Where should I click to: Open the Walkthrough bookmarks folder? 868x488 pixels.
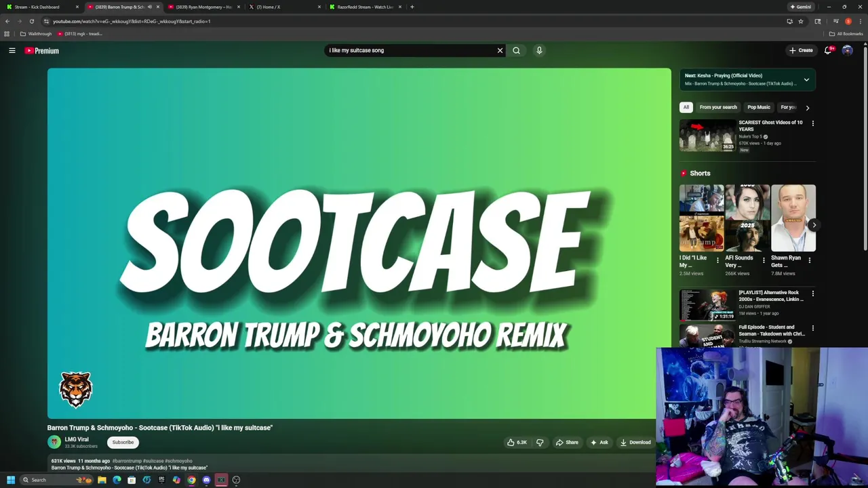click(x=36, y=34)
